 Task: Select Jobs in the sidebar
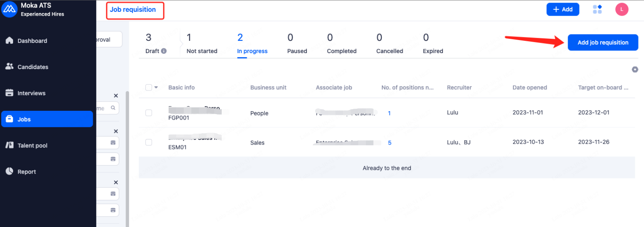(x=47, y=119)
